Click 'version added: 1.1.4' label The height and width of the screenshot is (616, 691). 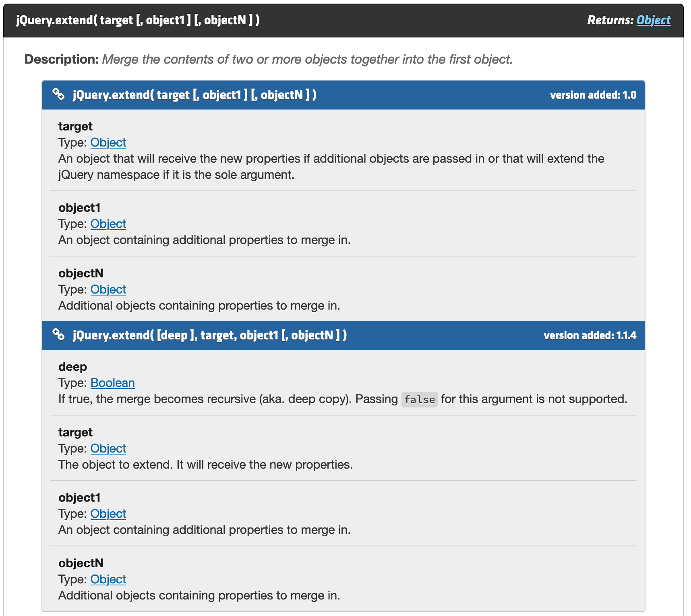(590, 335)
